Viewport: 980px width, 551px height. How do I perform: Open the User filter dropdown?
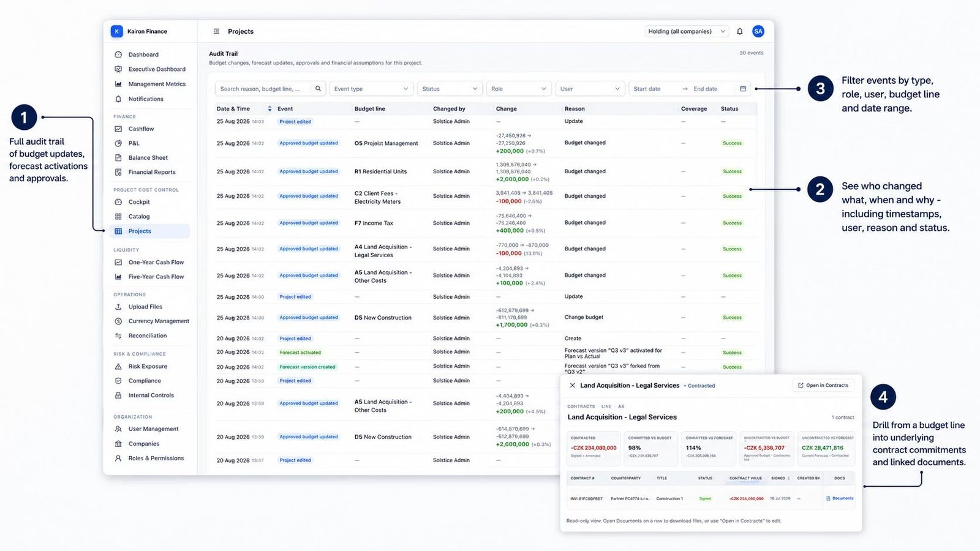[590, 89]
